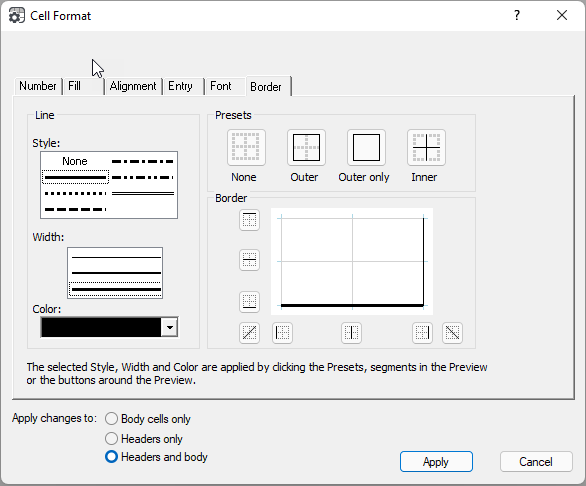This screenshot has height=486, width=586.
Task: Toggle the inner horizontal border button
Action: point(249,260)
